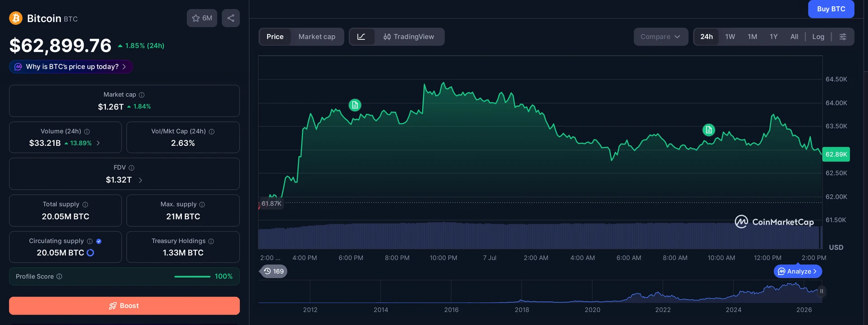The width and height of the screenshot is (868, 325).
Task: Click the 2.63% Vol/Mkt Cap value
Action: tap(183, 143)
